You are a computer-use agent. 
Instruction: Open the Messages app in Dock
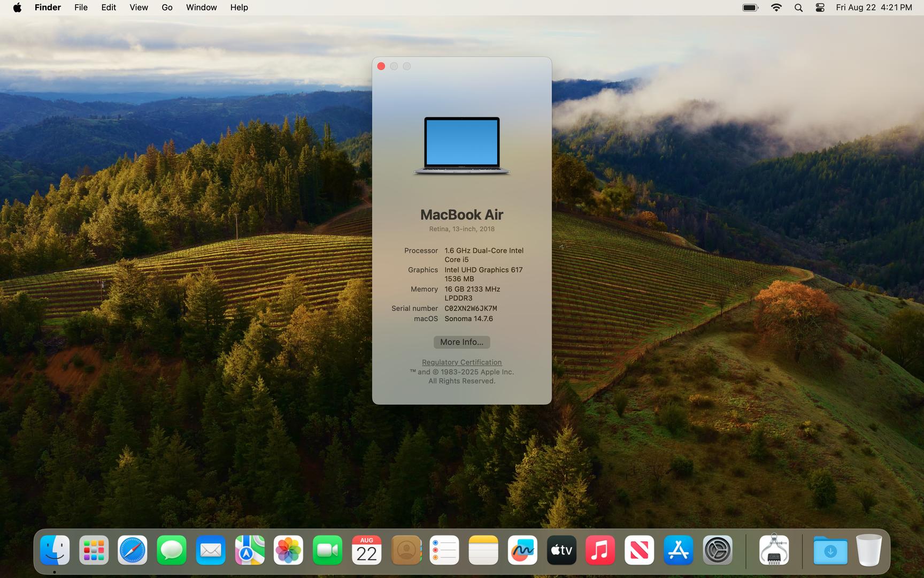tap(172, 550)
